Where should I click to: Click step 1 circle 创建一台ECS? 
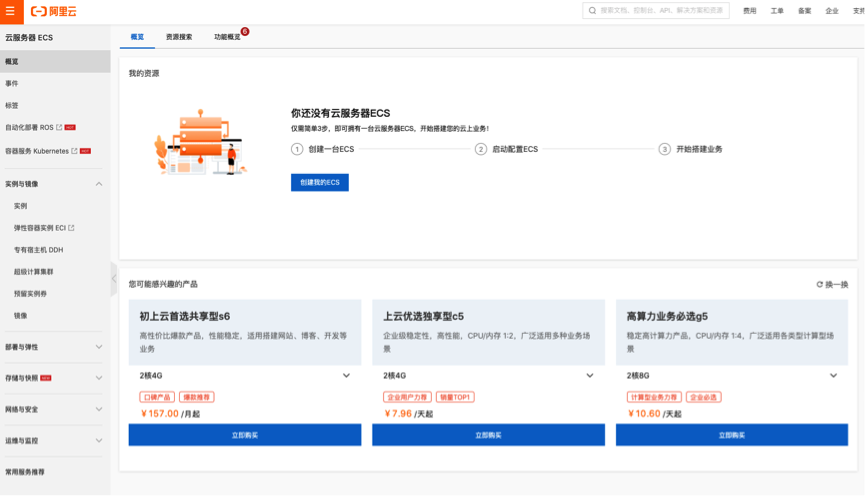(x=297, y=150)
